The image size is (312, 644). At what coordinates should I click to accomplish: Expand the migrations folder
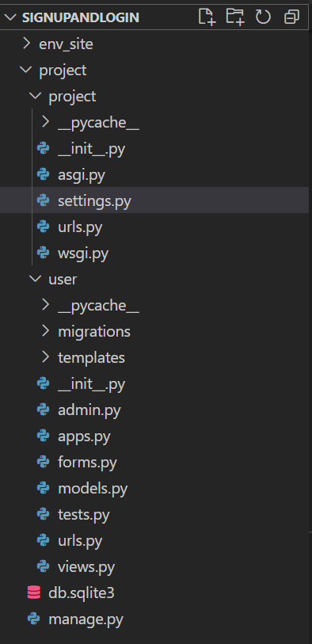(x=46, y=331)
